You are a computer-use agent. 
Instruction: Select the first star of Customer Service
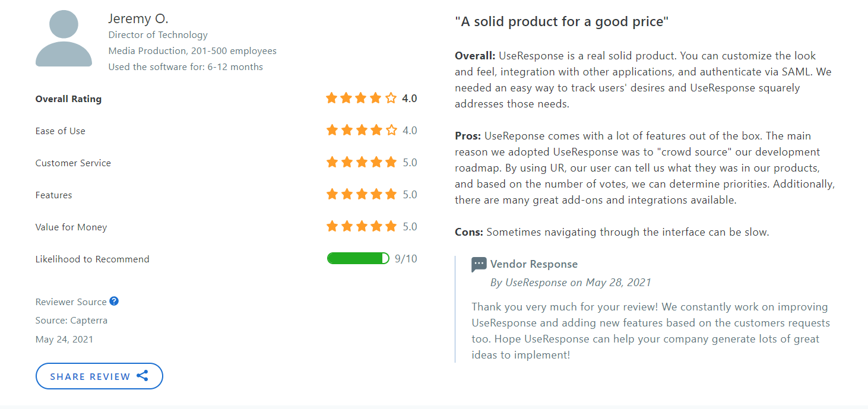click(332, 162)
